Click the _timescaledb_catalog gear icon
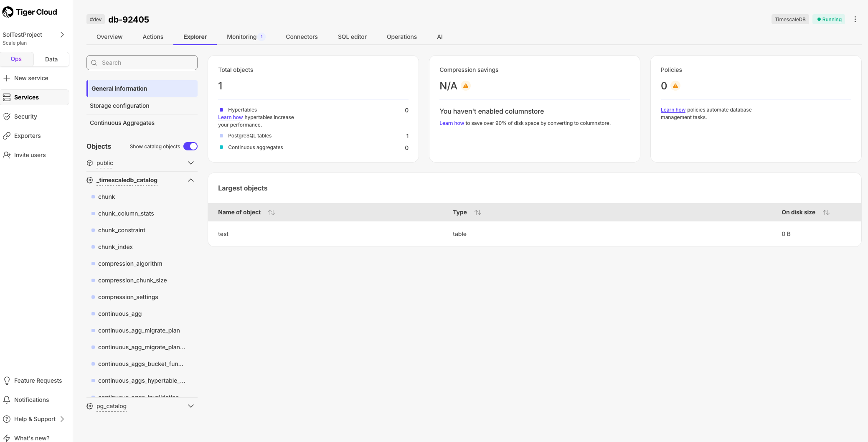 click(x=90, y=180)
